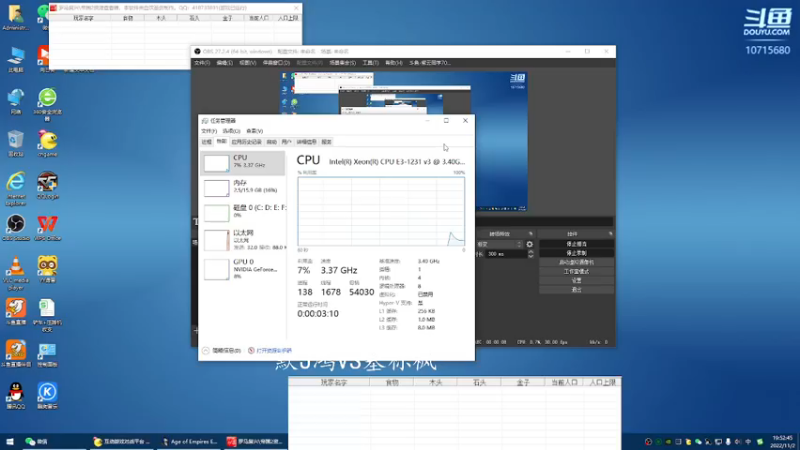Open the Network desktop icon
The width and height of the screenshot is (800, 450).
(x=16, y=101)
